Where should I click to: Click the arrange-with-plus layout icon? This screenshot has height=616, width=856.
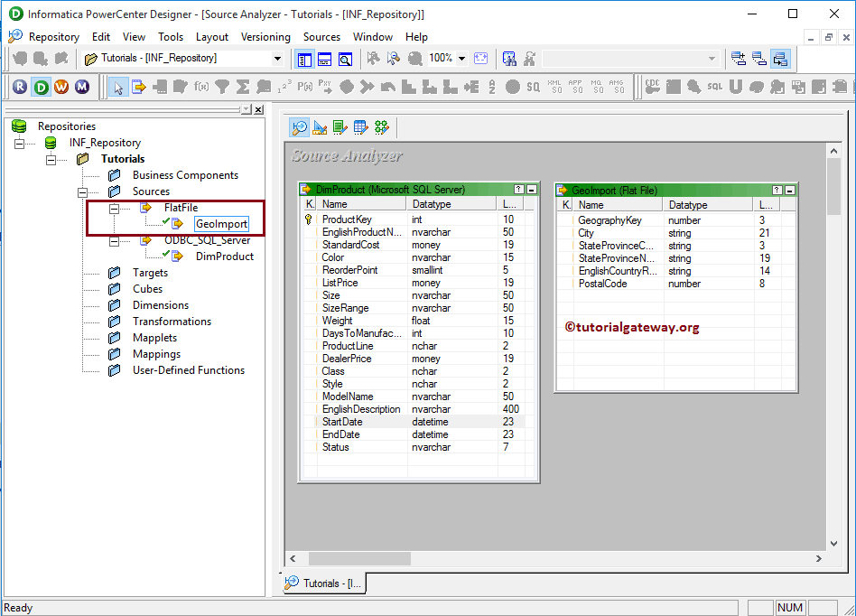[738, 59]
